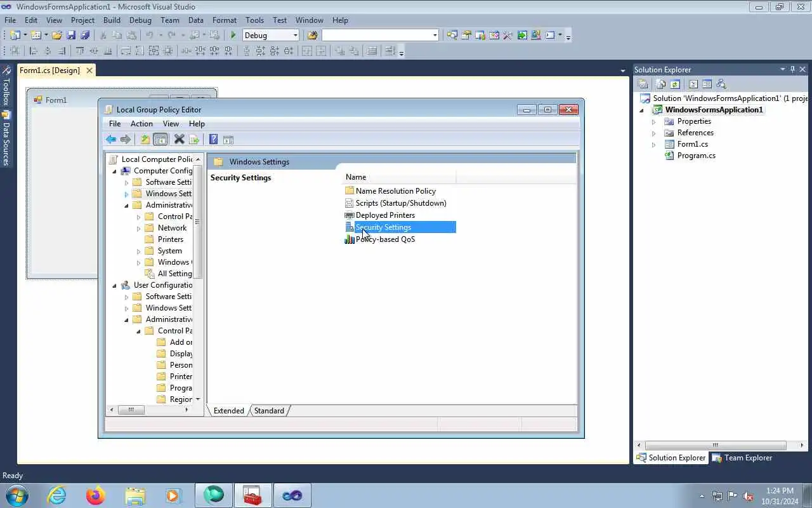Image resolution: width=812 pixels, height=508 pixels.
Task: Open the Windows Start button
Action: [x=16, y=495]
